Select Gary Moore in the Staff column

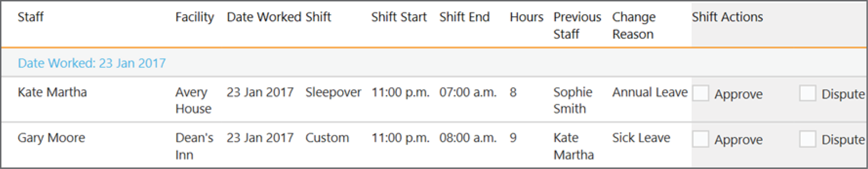[51, 138]
